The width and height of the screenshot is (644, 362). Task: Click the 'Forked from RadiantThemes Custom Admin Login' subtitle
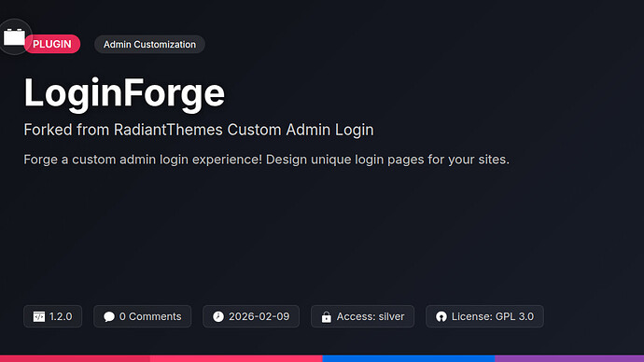[199, 130]
